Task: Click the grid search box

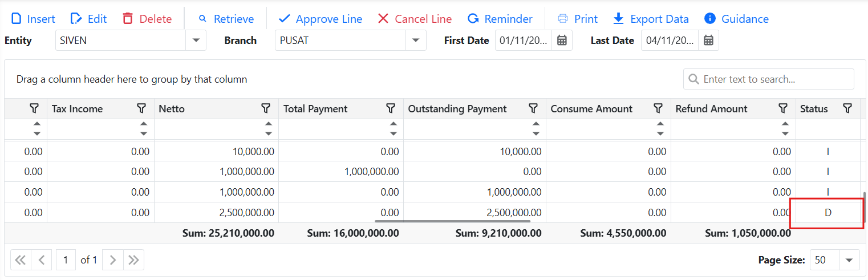Action: click(x=768, y=79)
